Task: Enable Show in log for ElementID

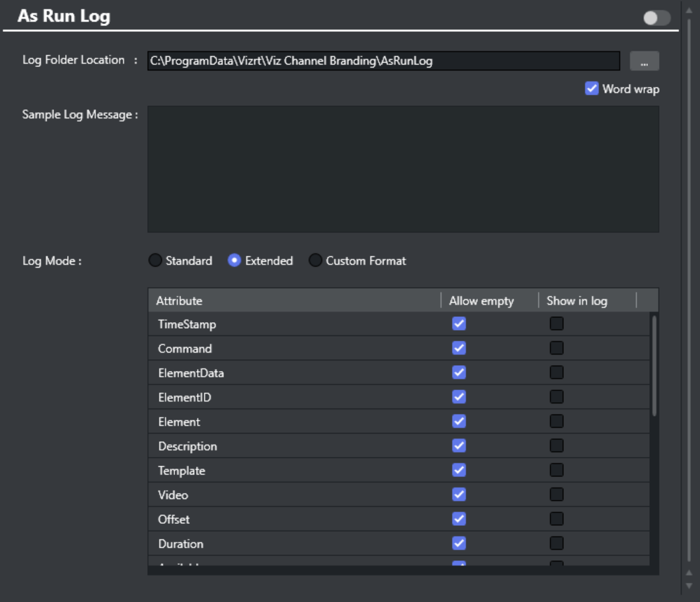Action: coord(557,397)
